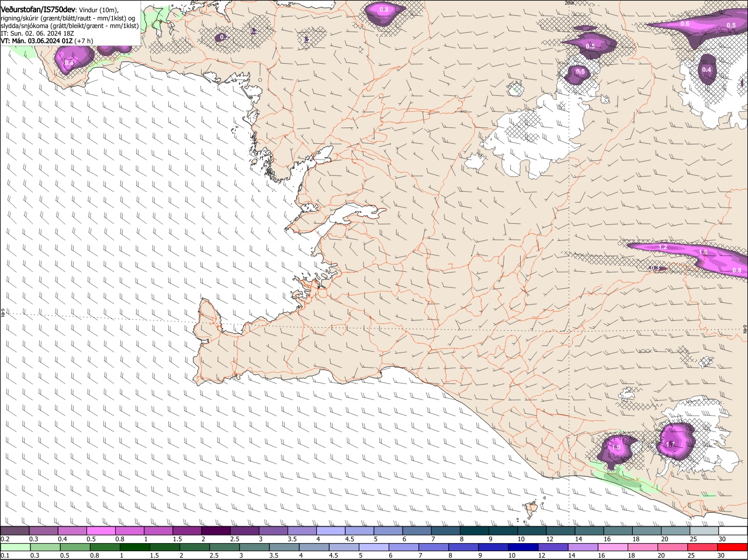748x560 pixels.
Task: Select the lower legend swatch labeled 14
Action: 582,547
